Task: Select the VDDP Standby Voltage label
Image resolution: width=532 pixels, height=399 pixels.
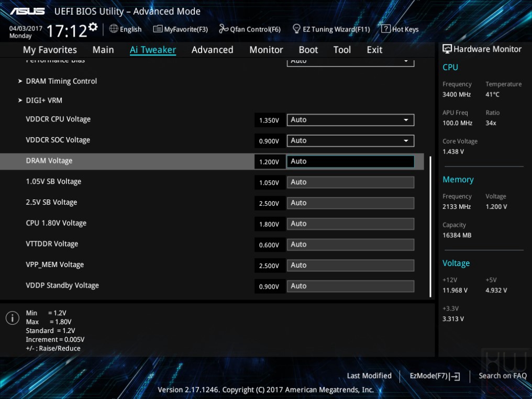Action: click(62, 285)
